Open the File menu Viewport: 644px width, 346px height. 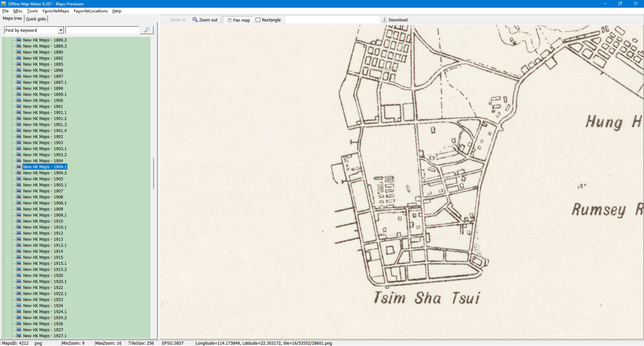(x=5, y=11)
